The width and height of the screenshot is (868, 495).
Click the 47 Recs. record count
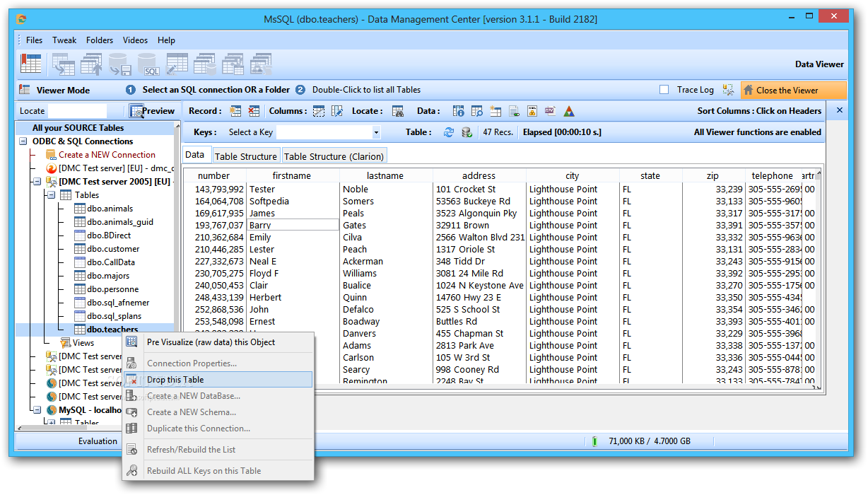[x=498, y=132]
